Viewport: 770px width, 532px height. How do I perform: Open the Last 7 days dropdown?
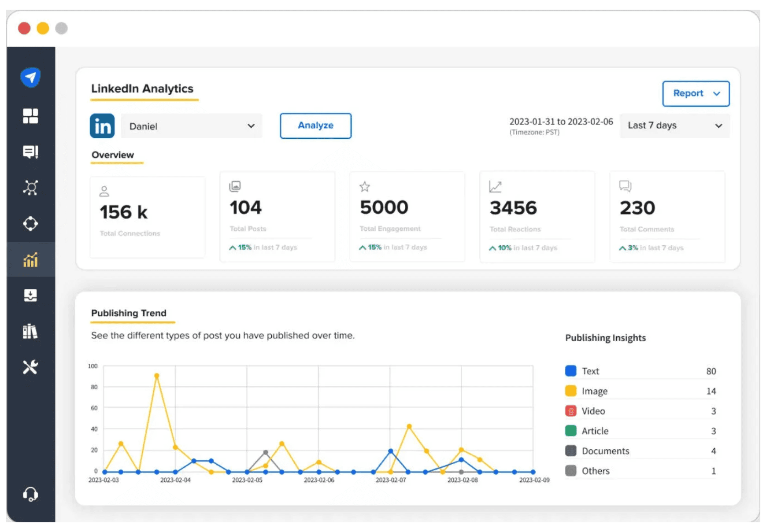[x=674, y=126]
